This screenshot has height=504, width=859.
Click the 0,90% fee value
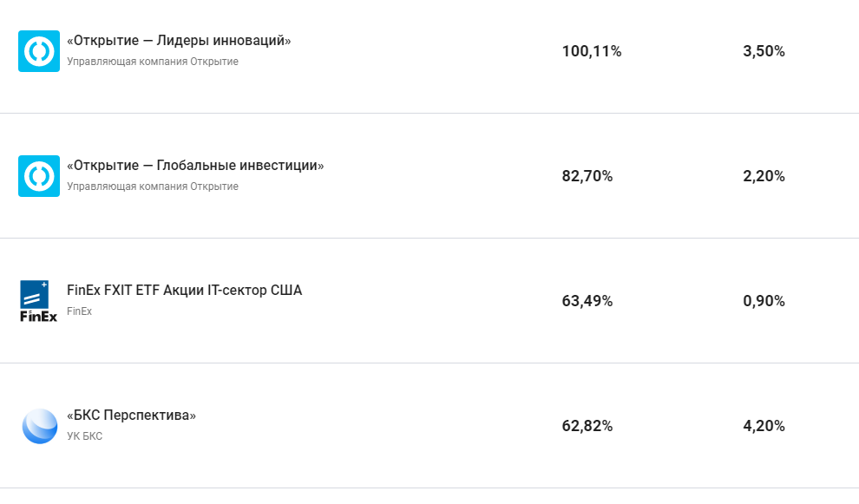tap(764, 301)
